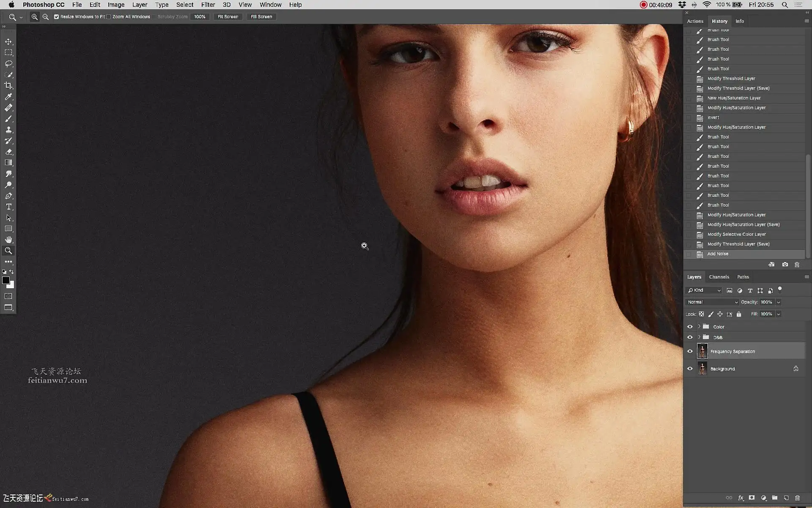Select Add Noise history state
Image resolution: width=812 pixels, height=508 pixels.
(x=744, y=254)
